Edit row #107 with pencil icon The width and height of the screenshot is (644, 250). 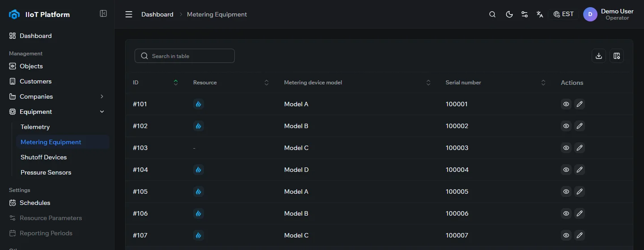tap(580, 235)
